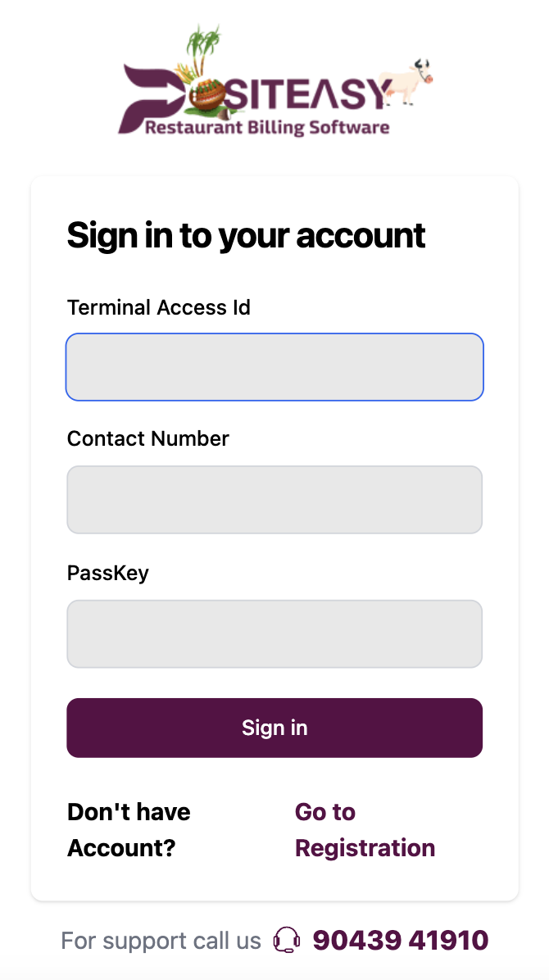Focus the Terminal Access Id field
The image size is (549, 980).
tap(274, 367)
